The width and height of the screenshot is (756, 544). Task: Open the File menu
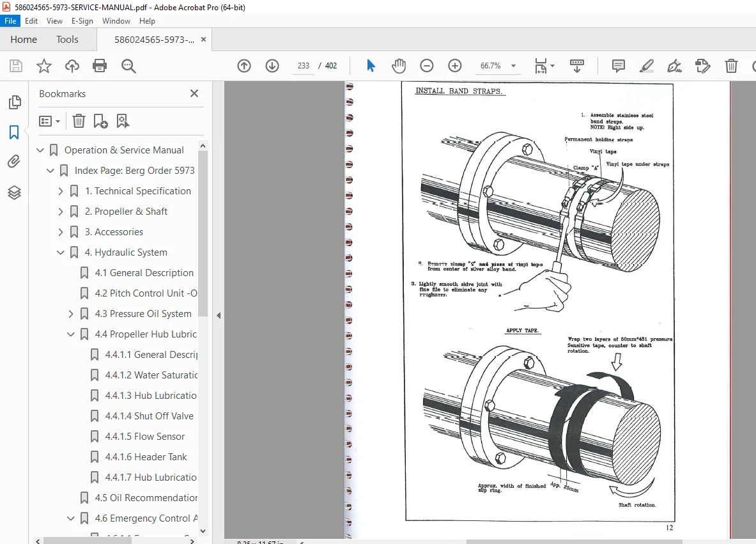click(x=10, y=20)
